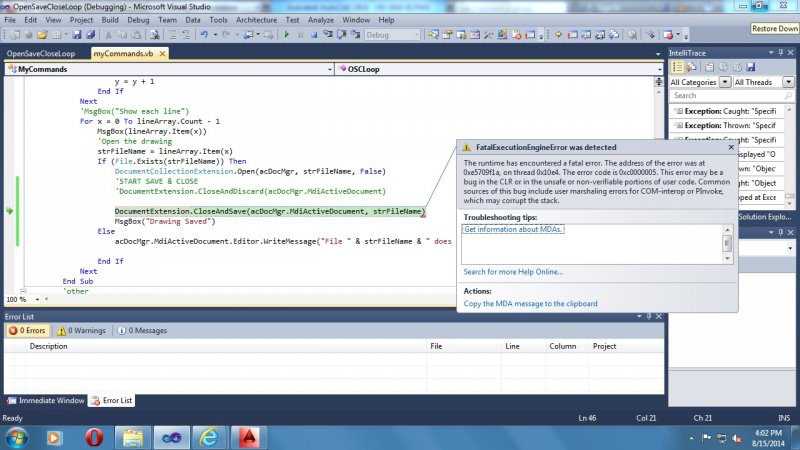Switch to the Immediate Window tab

click(x=46, y=401)
